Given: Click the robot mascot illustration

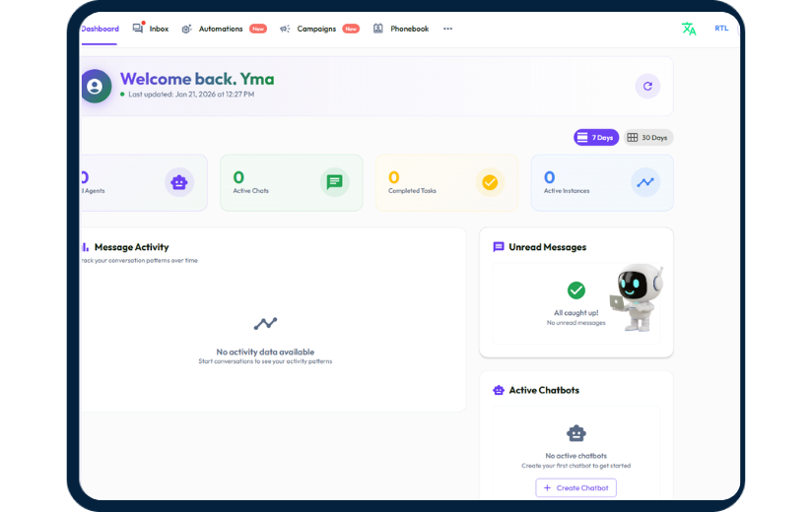Looking at the screenshot, I should [x=637, y=296].
